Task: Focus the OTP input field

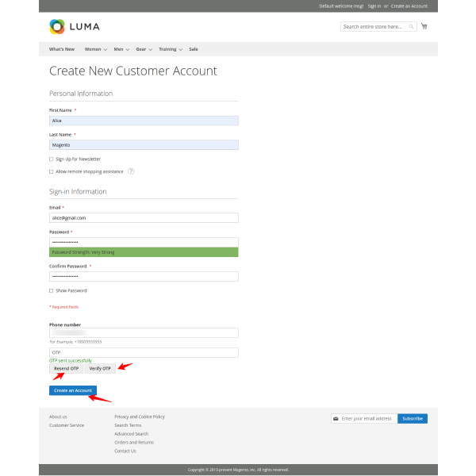Action: [x=144, y=352]
